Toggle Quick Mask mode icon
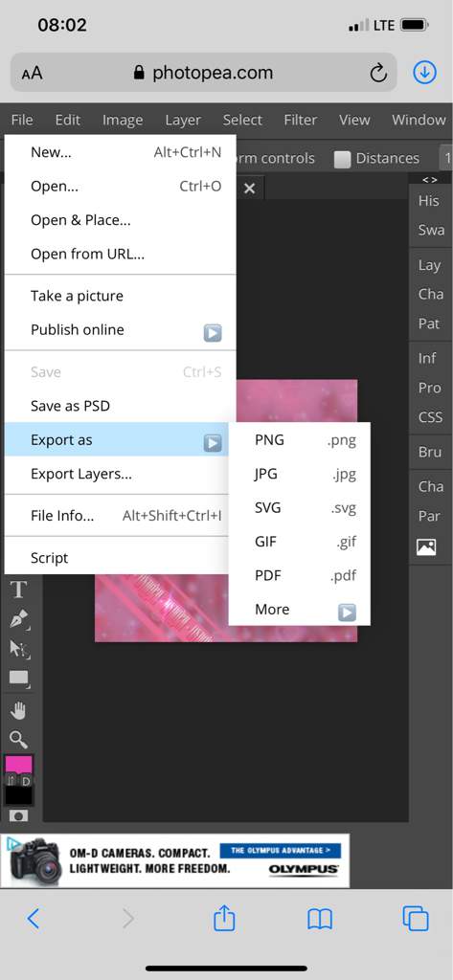453x980 pixels. (x=19, y=815)
